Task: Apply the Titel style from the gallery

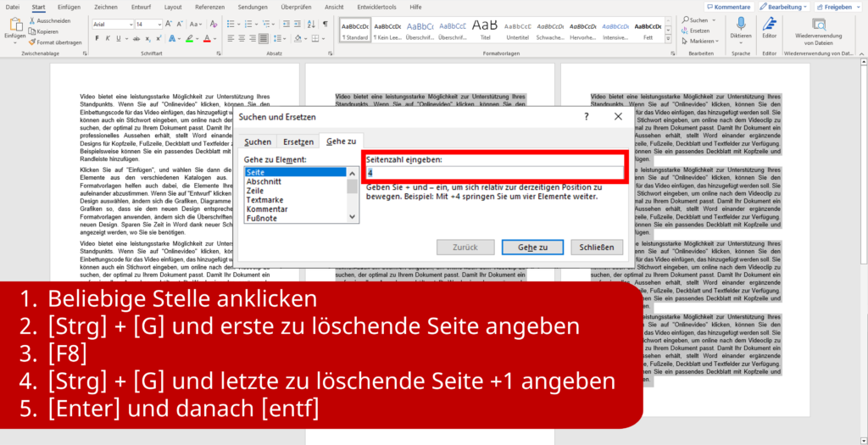Action: tap(485, 31)
